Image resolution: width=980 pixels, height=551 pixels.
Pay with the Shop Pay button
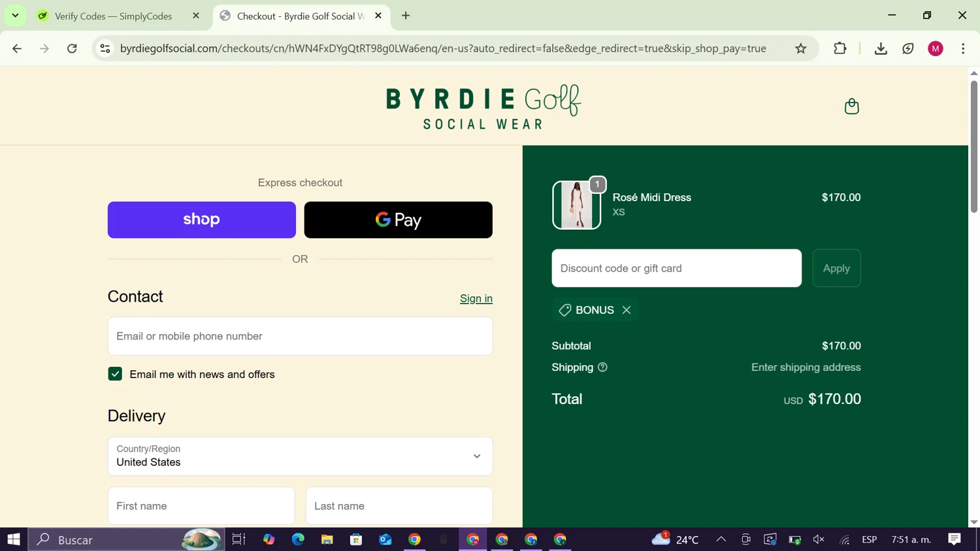point(202,220)
